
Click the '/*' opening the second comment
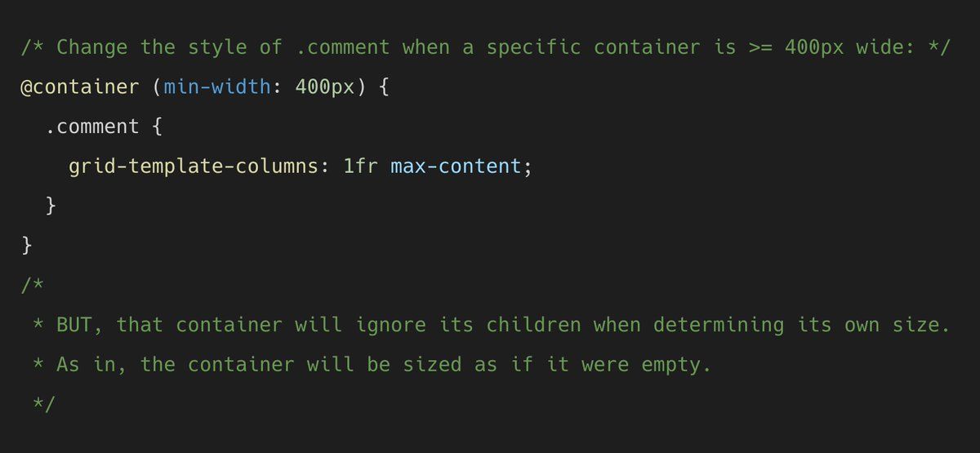pyautogui.click(x=33, y=285)
